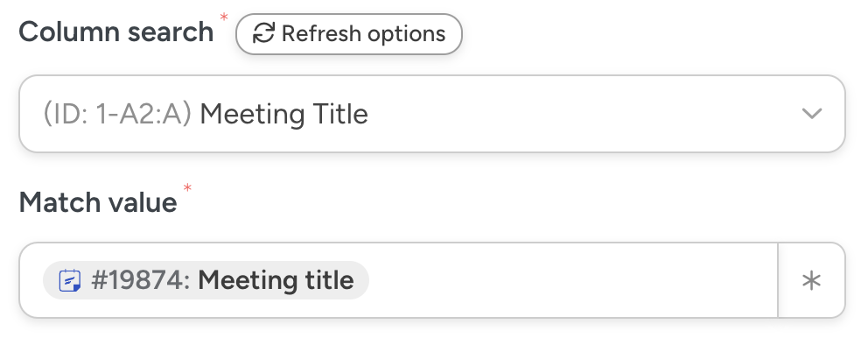The image size is (868, 338).
Task: Click the #19874 number in the token
Action: point(141,280)
